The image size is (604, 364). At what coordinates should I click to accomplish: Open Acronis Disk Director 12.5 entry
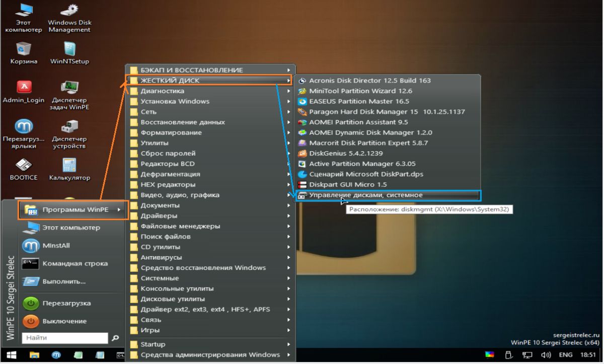point(387,81)
